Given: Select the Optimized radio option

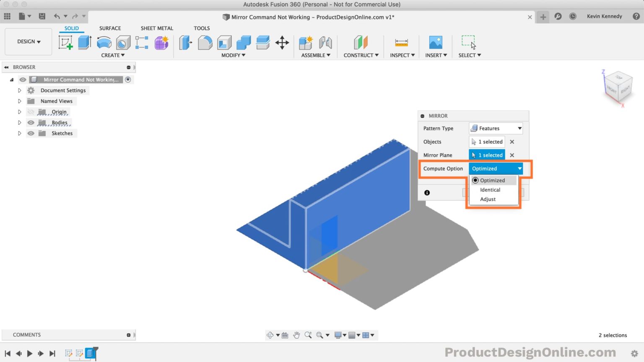Looking at the screenshot, I should (x=475, y=180).
